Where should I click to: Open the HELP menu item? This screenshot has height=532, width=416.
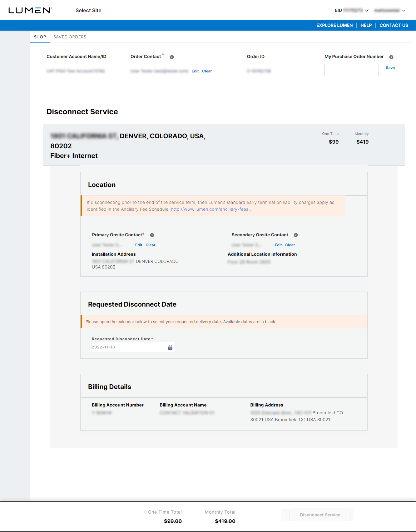pos(366,25)
